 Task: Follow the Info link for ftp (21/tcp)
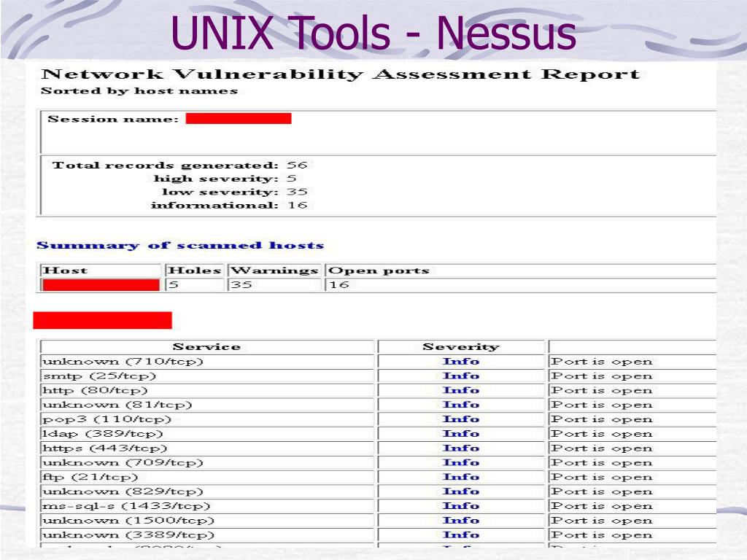[x=461, y=477]
